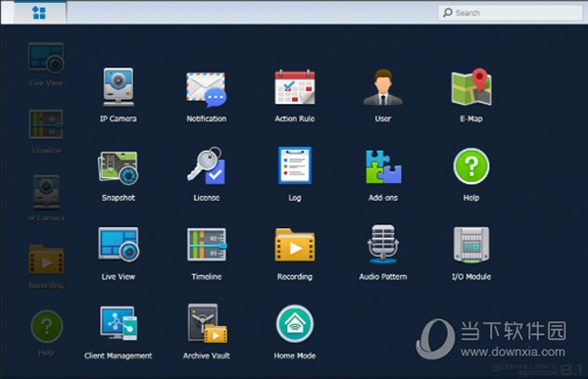The image size is (588, 379).
Task: Launch Client Management
Action: click(119, 333)
